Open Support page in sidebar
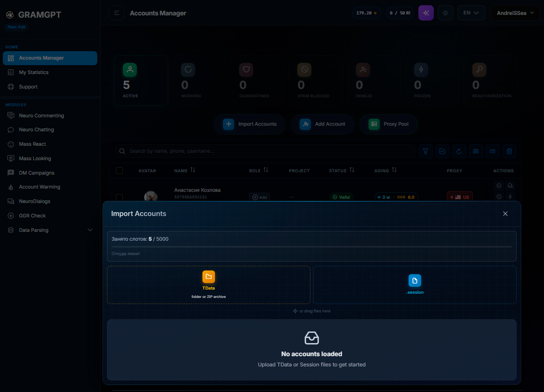544x392 pixels. point(50,87)
